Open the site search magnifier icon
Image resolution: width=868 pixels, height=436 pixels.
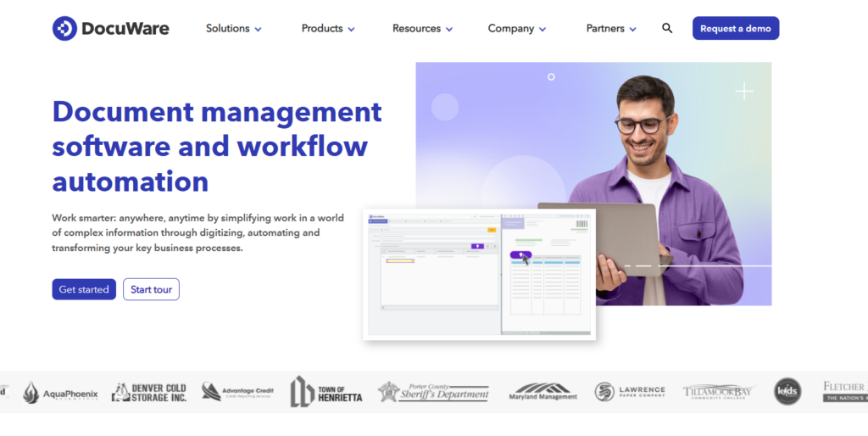667,28
